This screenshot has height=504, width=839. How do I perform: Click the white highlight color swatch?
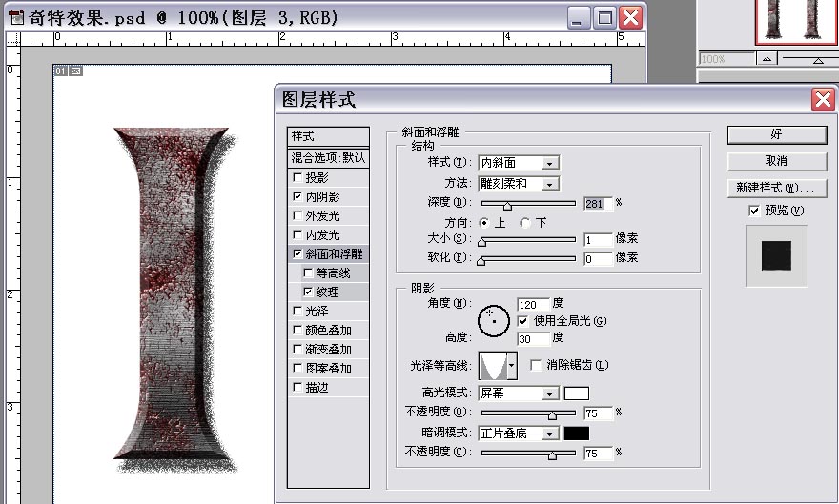point(577,393)
